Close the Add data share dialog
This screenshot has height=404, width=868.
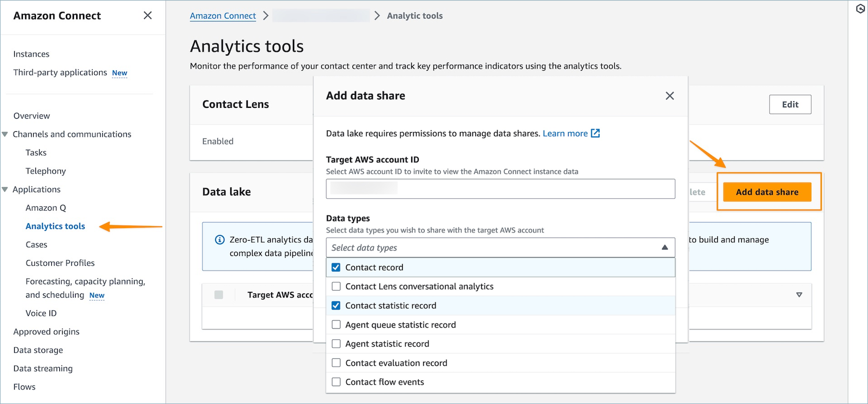pyautogui.click(x=670, y=96)
